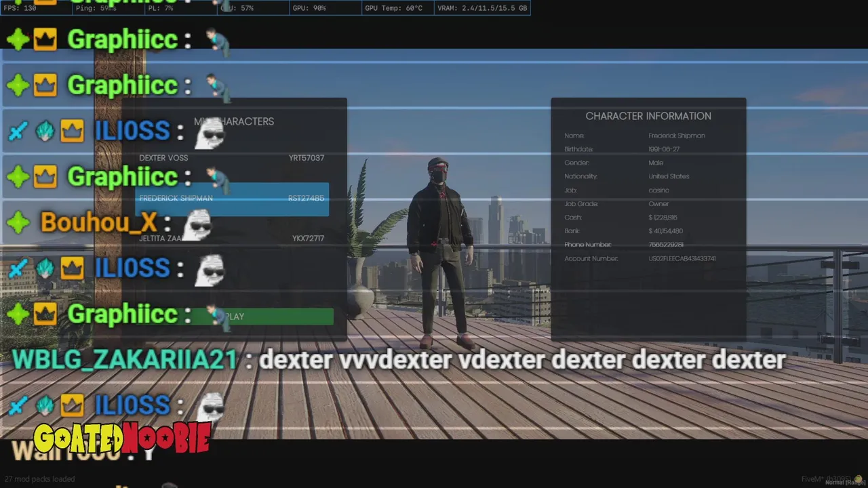Screen dimensions: 868x488
Task: Click the GPU: 90% overlay readout
Action: coord(309,8)
